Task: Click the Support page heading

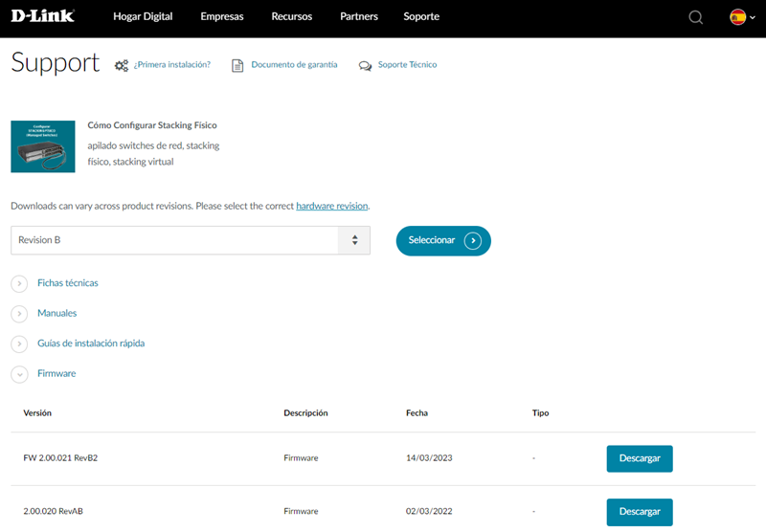Action: 56,63
